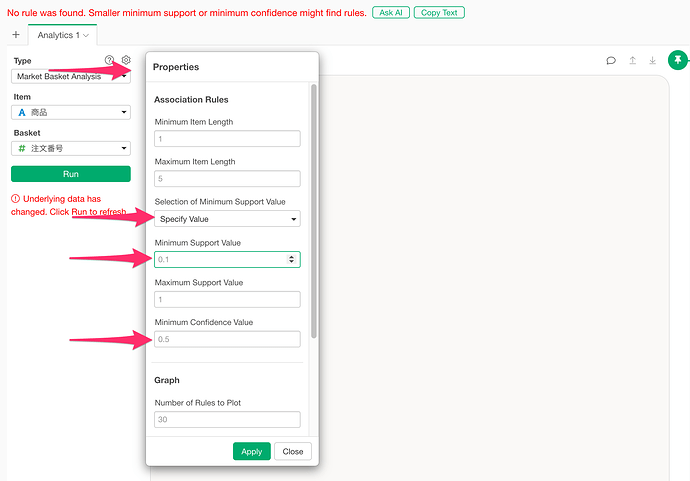Open the Selection of Minimum Support Value dropdown
Image resolution: width=690 pixels, height=481 pixels.
227,219
